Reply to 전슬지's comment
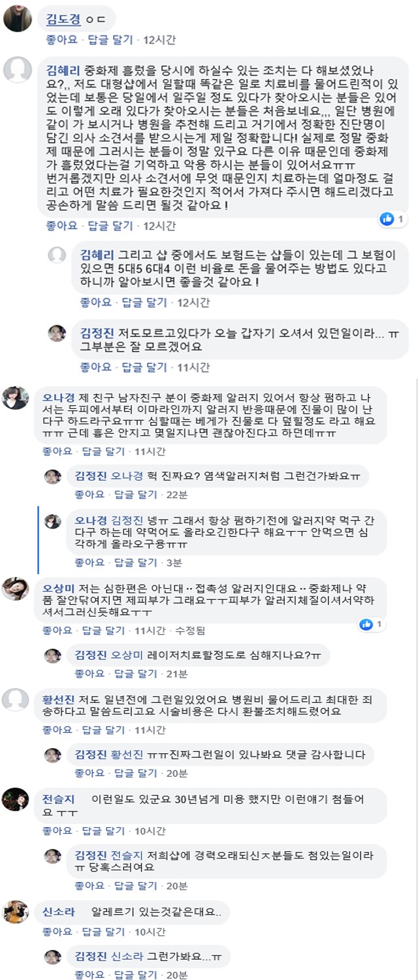Image resolution: width=418 pixels, height=980 pixels. pyautogui.click(x=107, y=831)
